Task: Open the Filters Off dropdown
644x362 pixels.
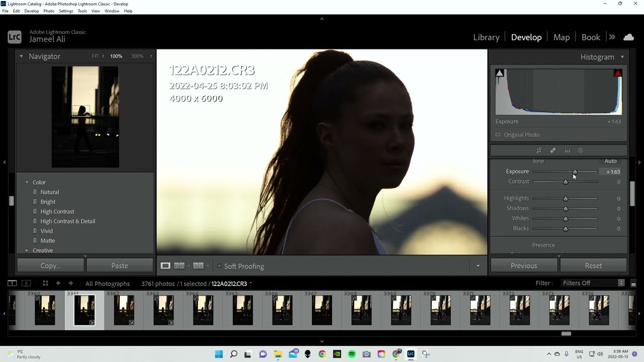Action: click(593, 283)
